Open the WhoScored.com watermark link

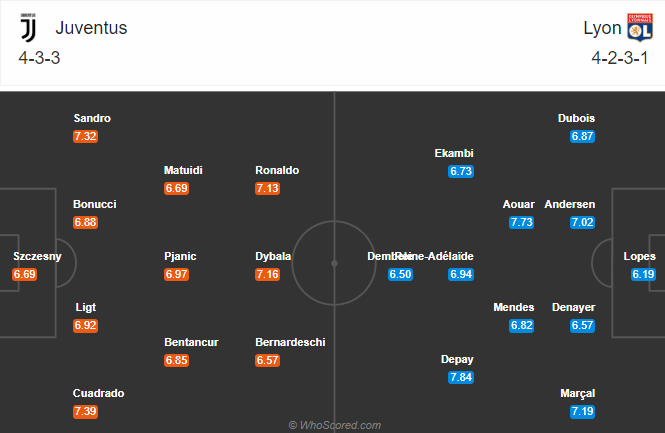tap(335, 425)
